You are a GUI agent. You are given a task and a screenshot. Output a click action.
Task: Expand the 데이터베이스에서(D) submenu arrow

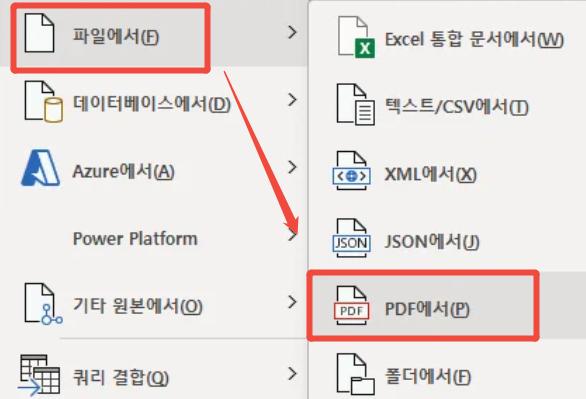pos(293,100)
